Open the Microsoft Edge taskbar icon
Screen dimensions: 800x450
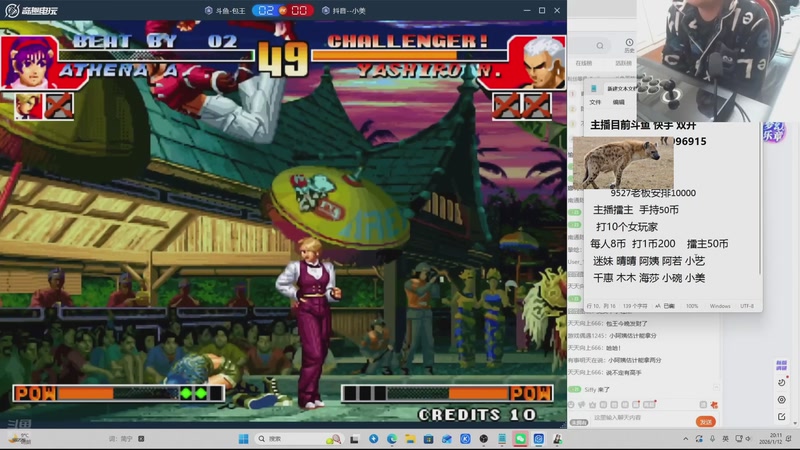point(392,439)
